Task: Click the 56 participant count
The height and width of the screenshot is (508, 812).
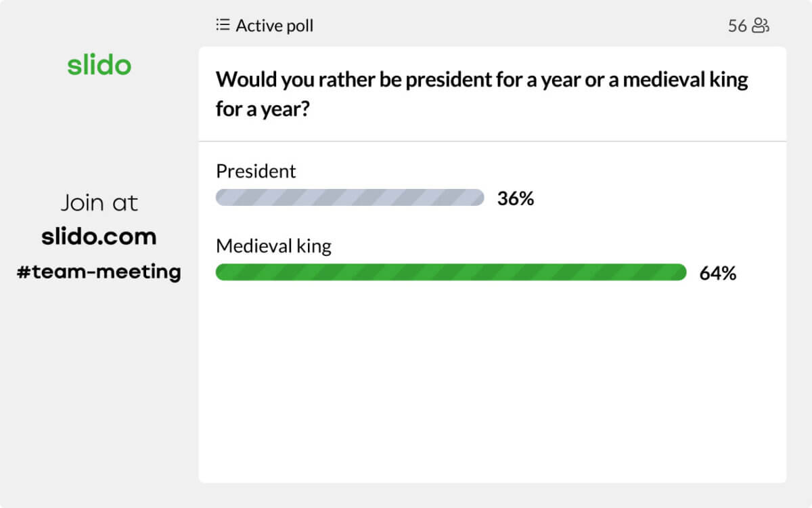Action: click(737, 26)
